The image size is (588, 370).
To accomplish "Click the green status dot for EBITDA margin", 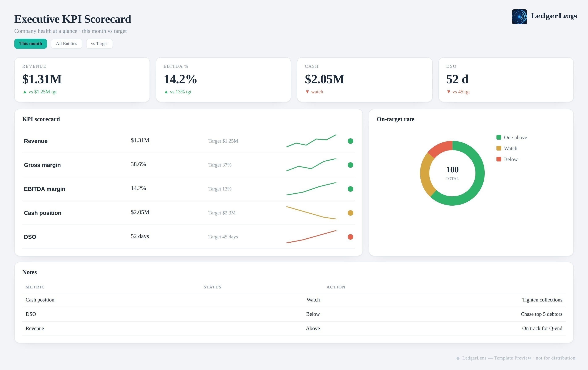I will [350, 189].
